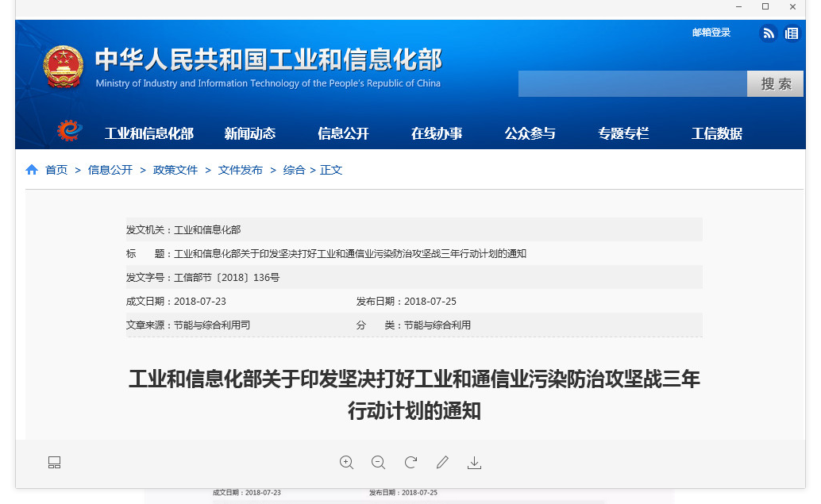Click 文件发布 breadcrumb link
This screenshot has height=504, width=821.
click(241, 170)
